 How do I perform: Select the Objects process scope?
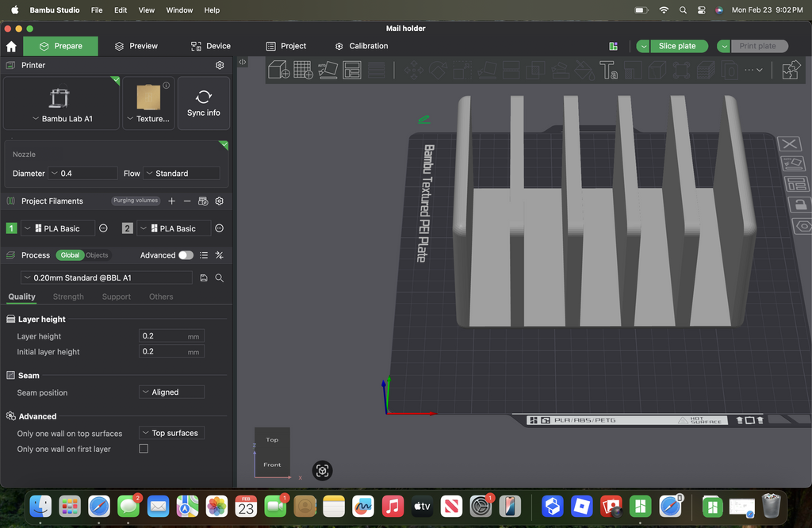(97, 255)
